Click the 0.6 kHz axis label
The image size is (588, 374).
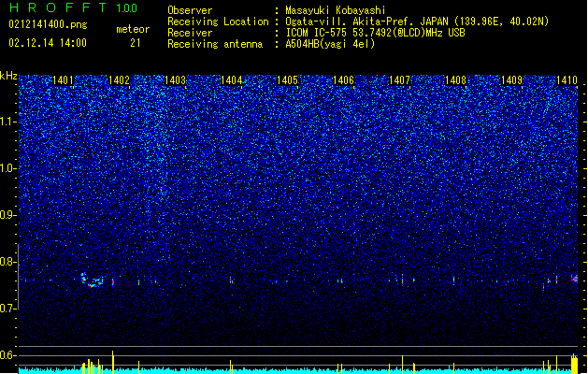point(8,355)
